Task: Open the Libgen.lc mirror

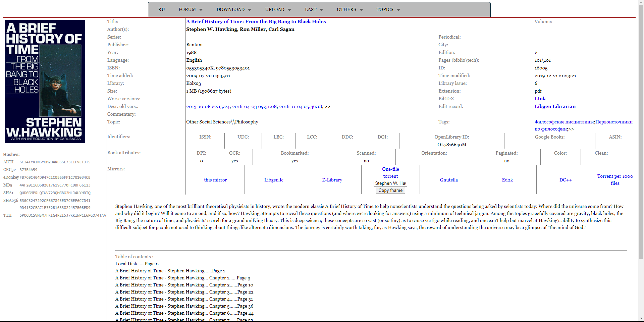Action: 274,180
